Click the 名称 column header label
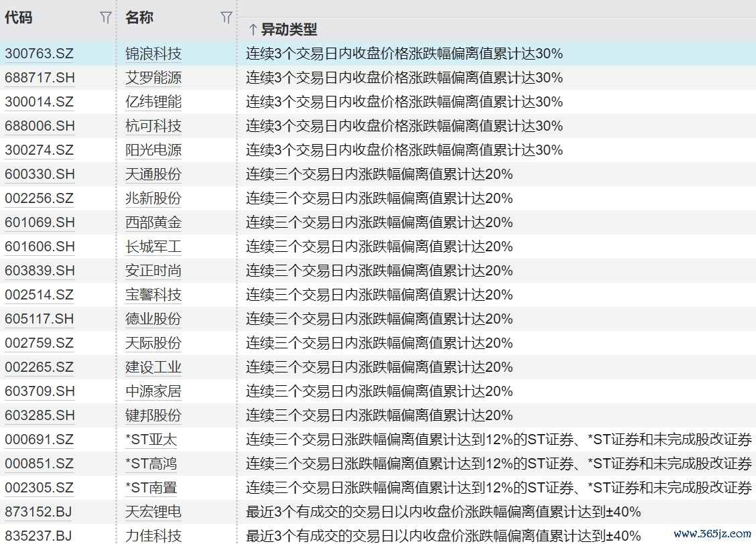The width and height of the screenshot is (756, 544). (139, 18)
